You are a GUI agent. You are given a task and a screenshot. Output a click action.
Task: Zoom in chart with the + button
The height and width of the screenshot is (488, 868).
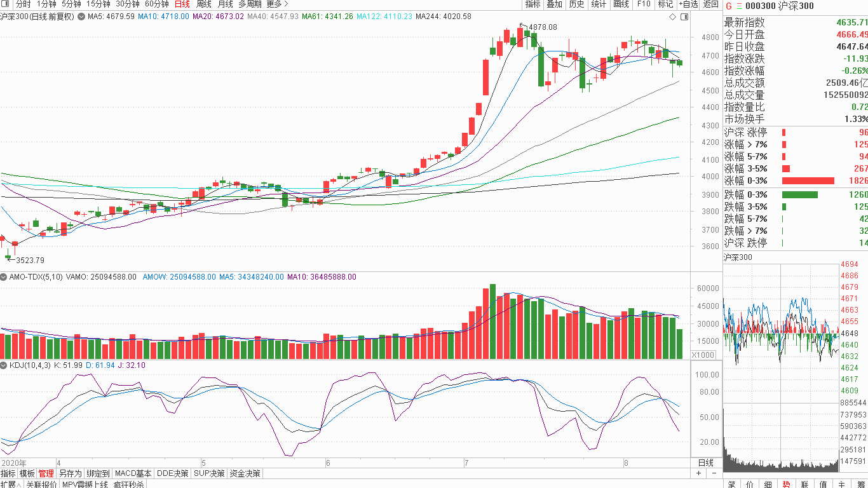pos(698,473)
